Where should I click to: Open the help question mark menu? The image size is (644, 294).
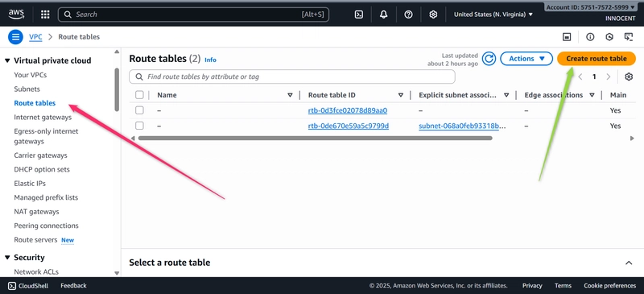[408, 14]
